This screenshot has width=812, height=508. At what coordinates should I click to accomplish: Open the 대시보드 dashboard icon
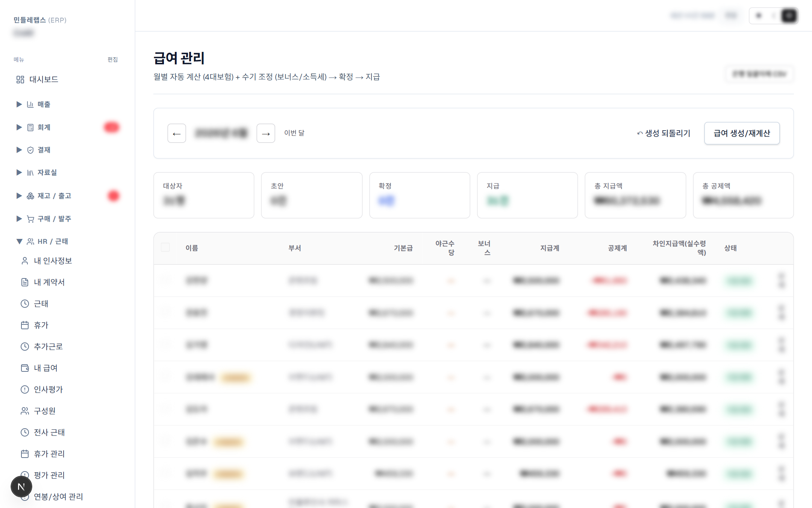[20, 79]
